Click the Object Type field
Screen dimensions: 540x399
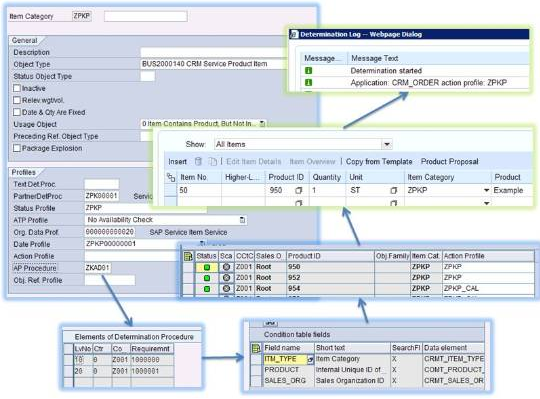pyautogui.click(x=214, y=64)
